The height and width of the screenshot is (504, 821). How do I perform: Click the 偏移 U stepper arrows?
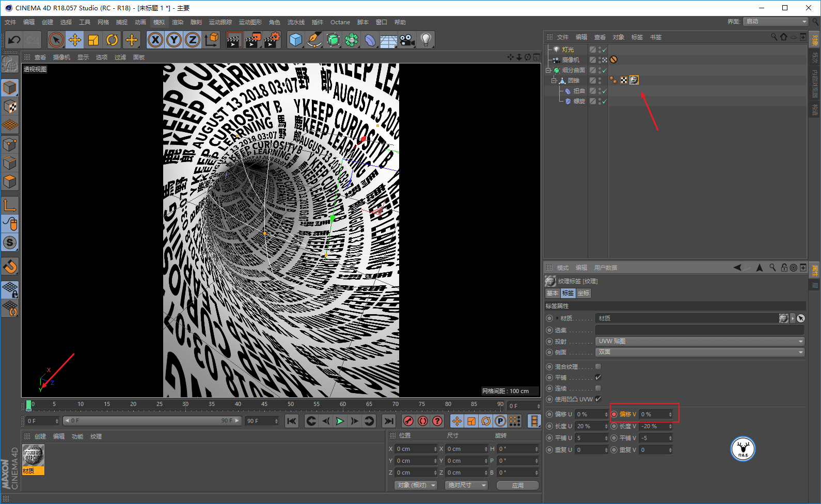point(606,414)
